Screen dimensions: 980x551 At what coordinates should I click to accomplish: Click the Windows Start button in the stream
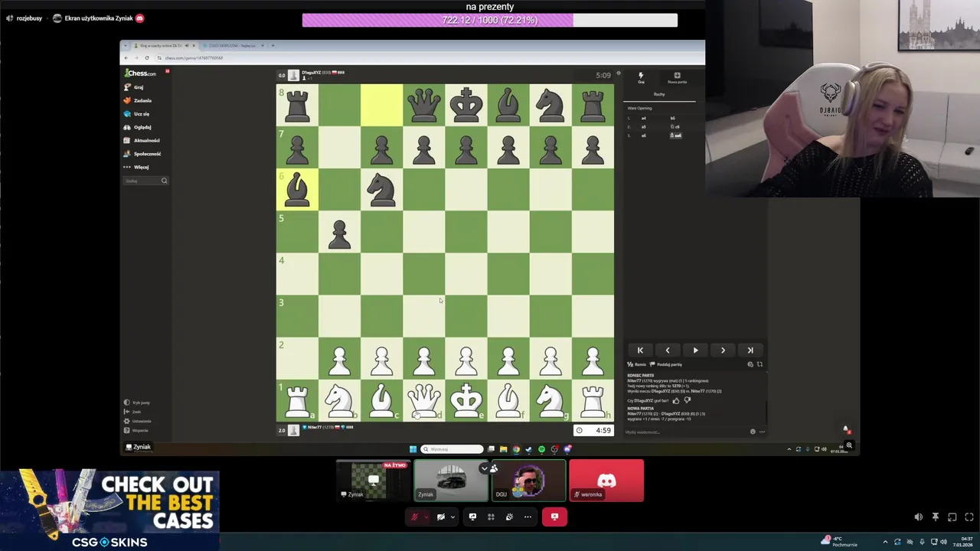pyautogui.click(x=413, y=449)
